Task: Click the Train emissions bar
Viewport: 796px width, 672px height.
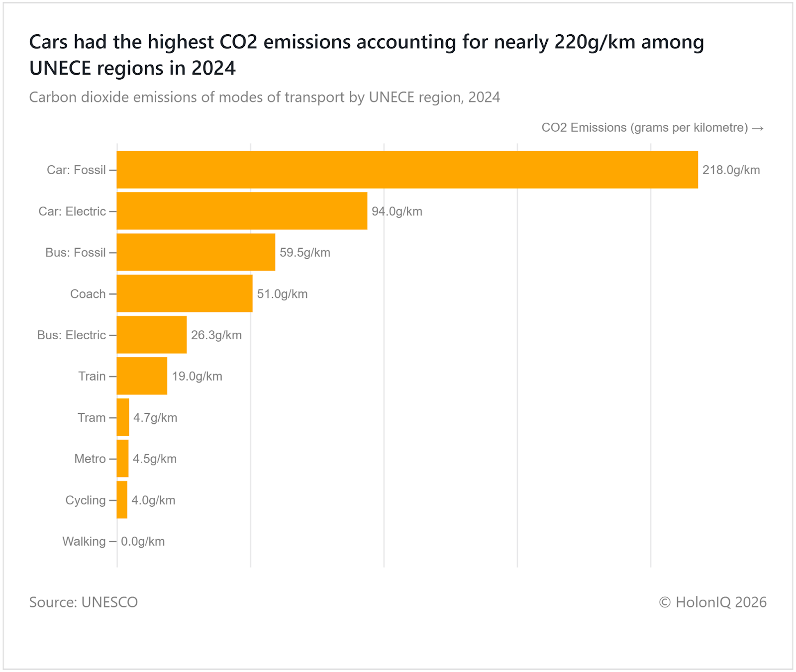Action: coord(142,376)
